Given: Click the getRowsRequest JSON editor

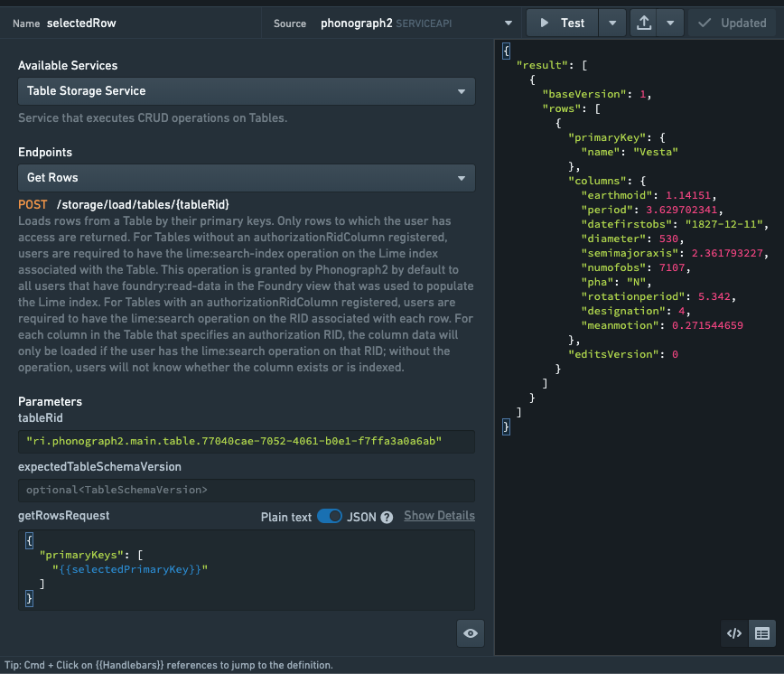Looking at the screenshot, I should coord(247,570).
